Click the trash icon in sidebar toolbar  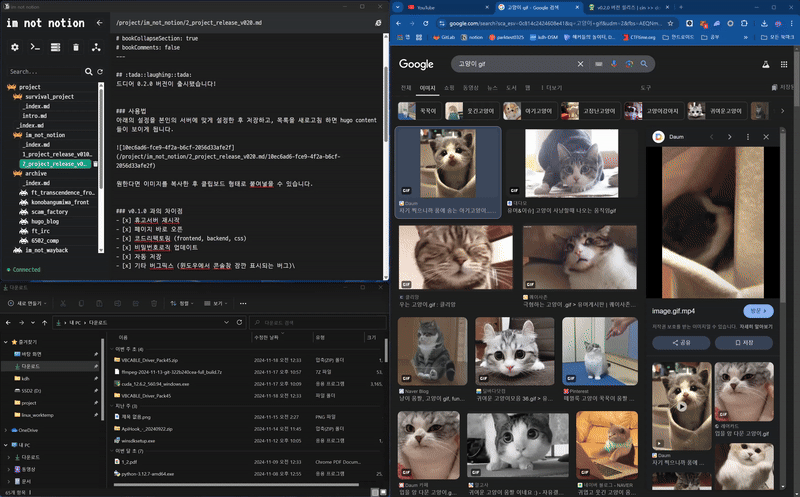pyautogui.click(x=76, y=47)
